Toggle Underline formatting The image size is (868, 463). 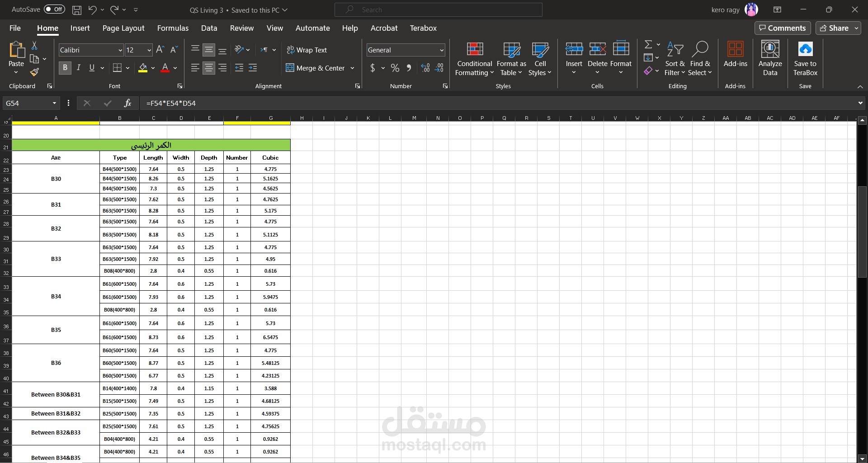(x=92, y=68)
